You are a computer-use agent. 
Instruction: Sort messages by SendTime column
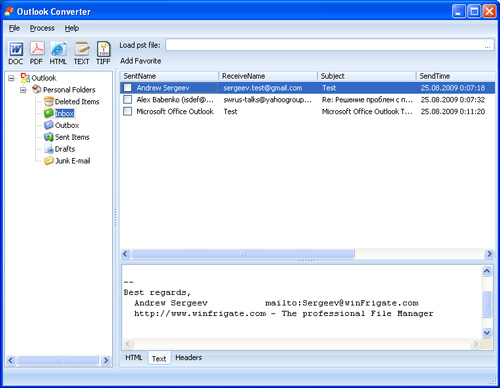point(455,76)
